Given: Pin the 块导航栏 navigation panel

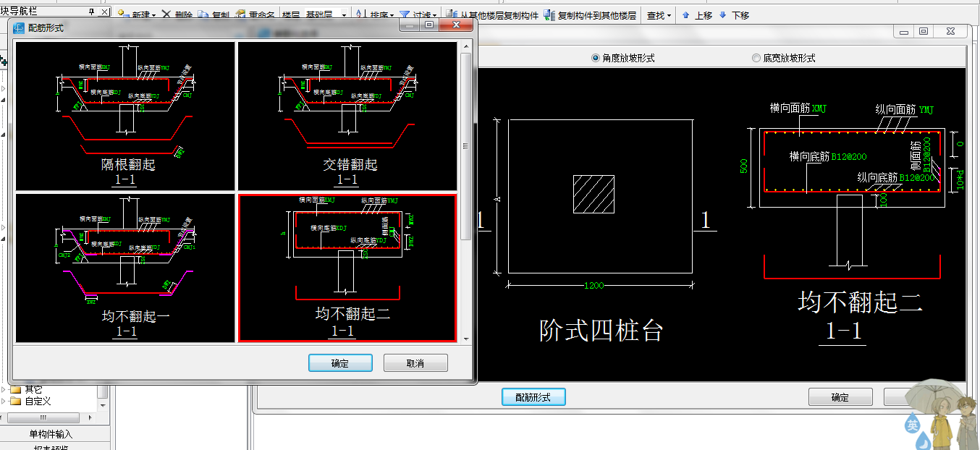Looking at the screenshot, I should (91, 12).
